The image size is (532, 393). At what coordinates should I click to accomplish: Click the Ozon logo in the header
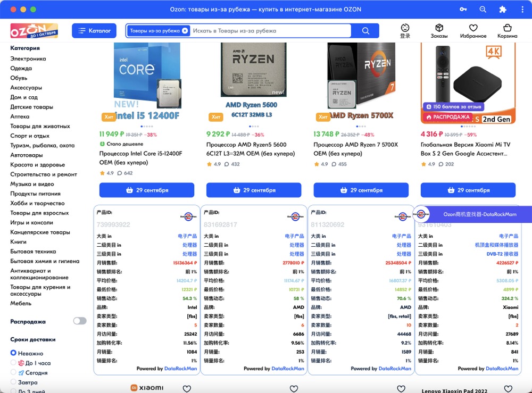[x=34, y=30]
